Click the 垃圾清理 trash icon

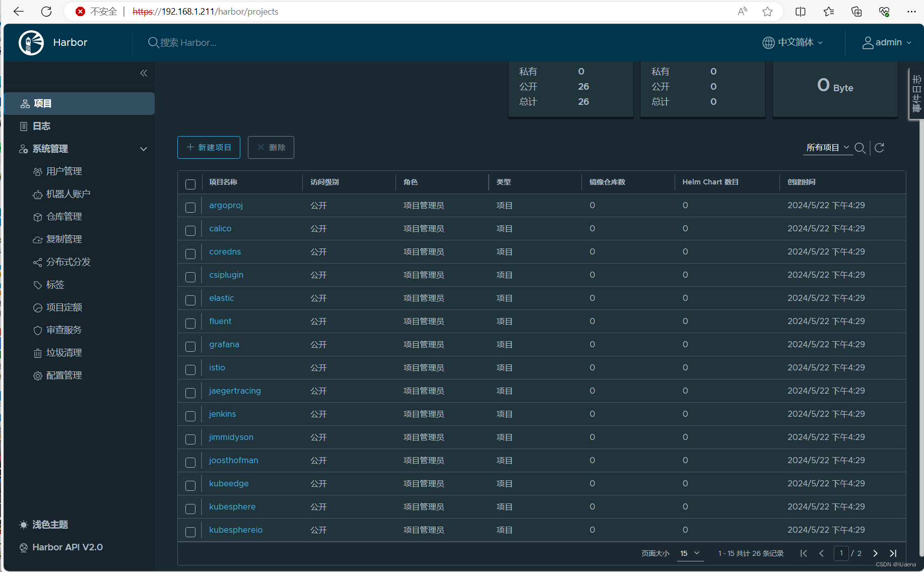(38, 353)
